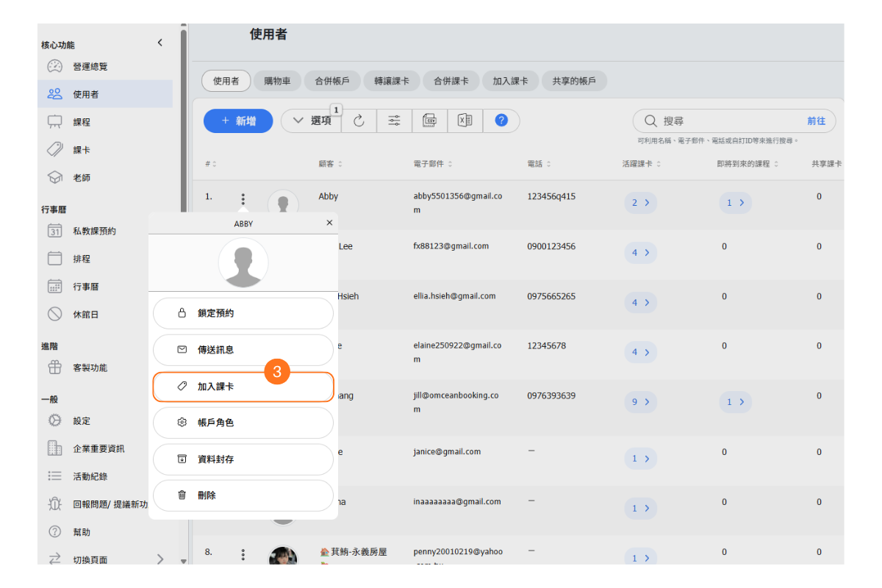Expand the 切換頁面 arrow in the sidebar
Screen dimensions: 882x588
(x=160, y=559)
